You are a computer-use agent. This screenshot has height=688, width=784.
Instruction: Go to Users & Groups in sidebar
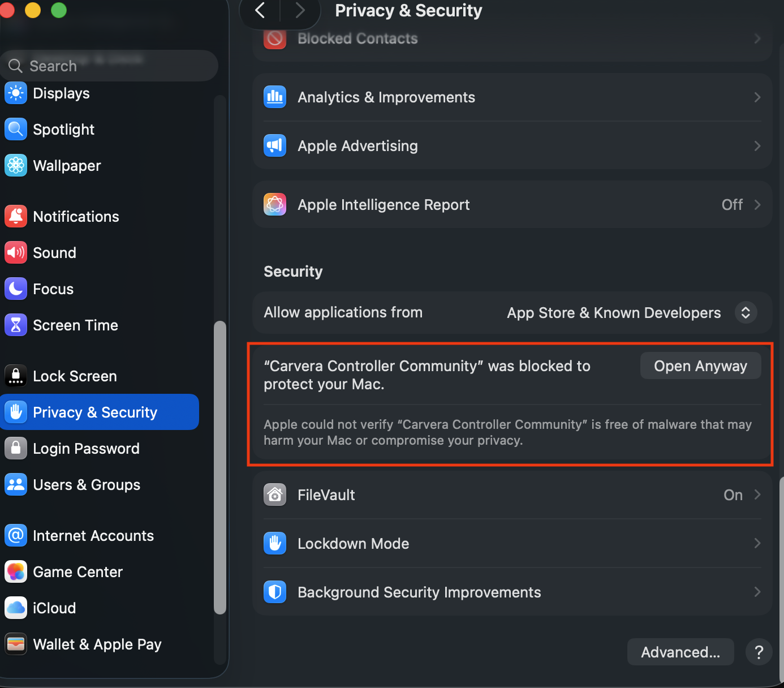(x=86, y=485)
